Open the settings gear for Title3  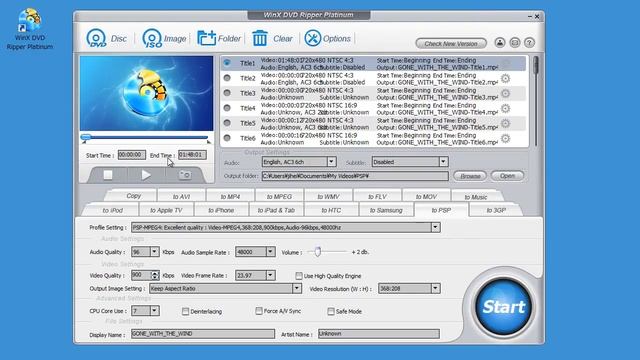tap(505, 93)
